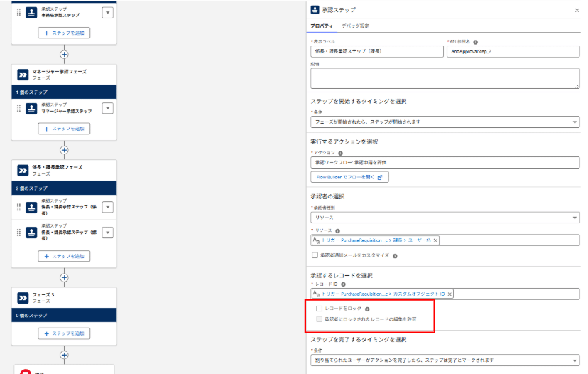Edit the 表示ラベル input field

pos(377,51)
